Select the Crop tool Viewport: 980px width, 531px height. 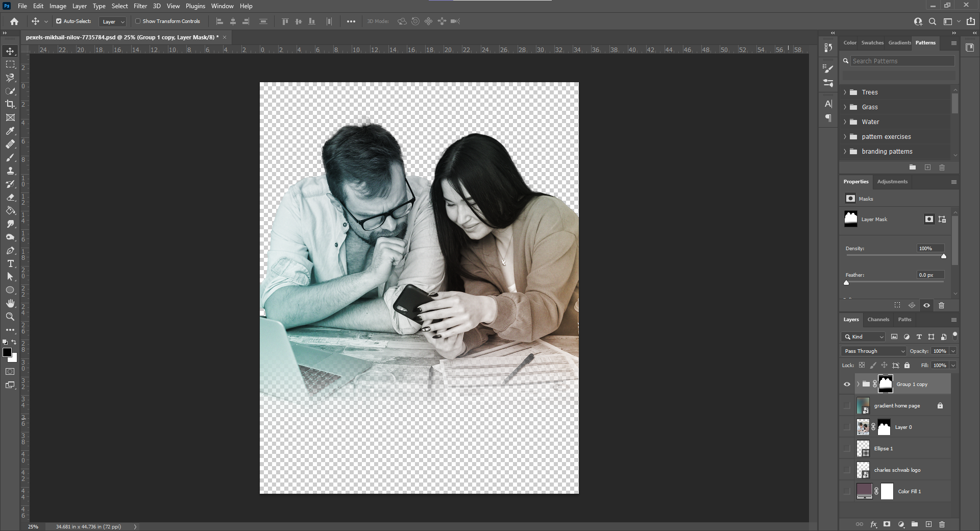[x=10, y=104]
